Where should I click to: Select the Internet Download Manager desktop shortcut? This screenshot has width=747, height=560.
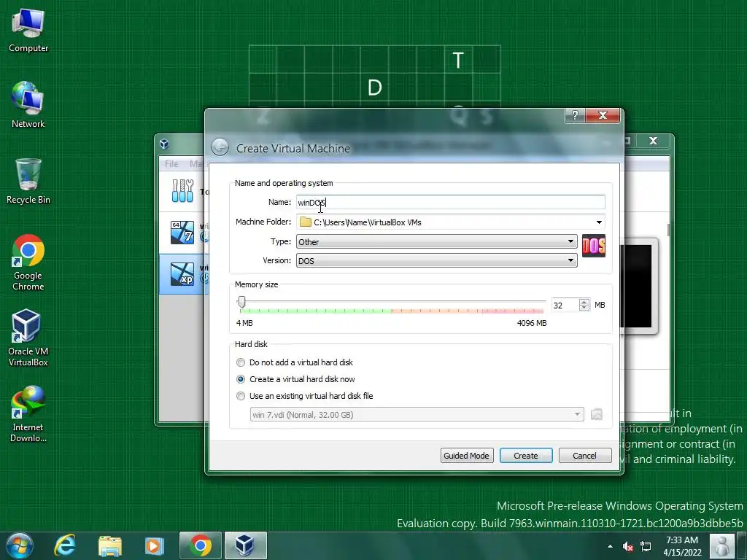pyautogui.click(x=28, y=414)
